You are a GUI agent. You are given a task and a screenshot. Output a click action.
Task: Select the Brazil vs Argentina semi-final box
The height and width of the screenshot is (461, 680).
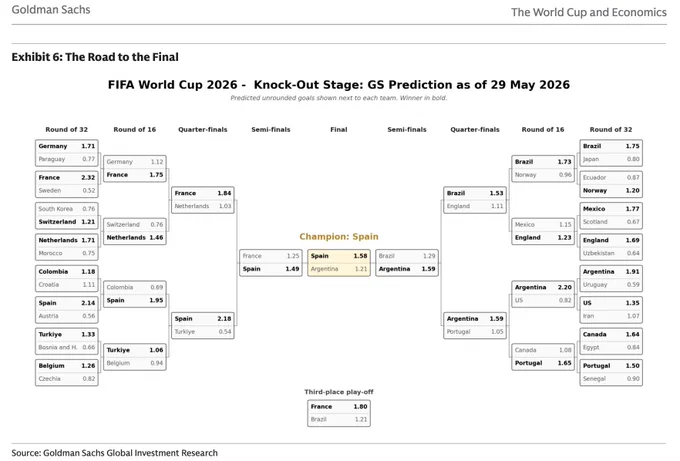pyautogui.click(x=407, y=262)
